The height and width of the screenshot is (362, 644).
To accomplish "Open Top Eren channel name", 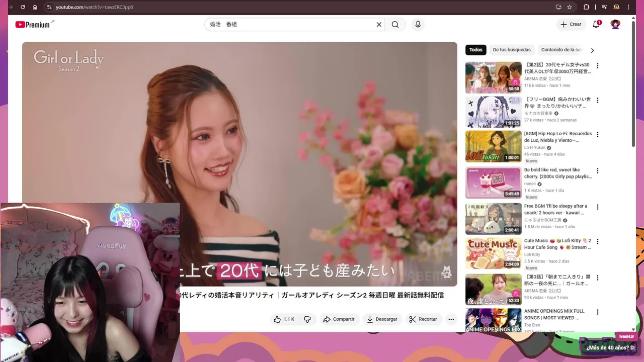I will [532, 325].
